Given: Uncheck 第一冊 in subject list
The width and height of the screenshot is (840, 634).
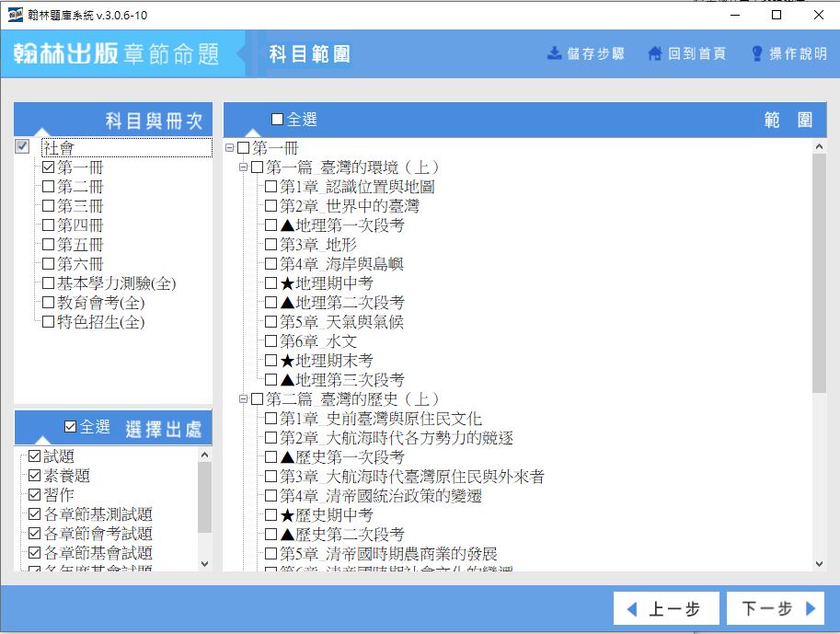Looking at the screenshot, I should tap(48, 167).
